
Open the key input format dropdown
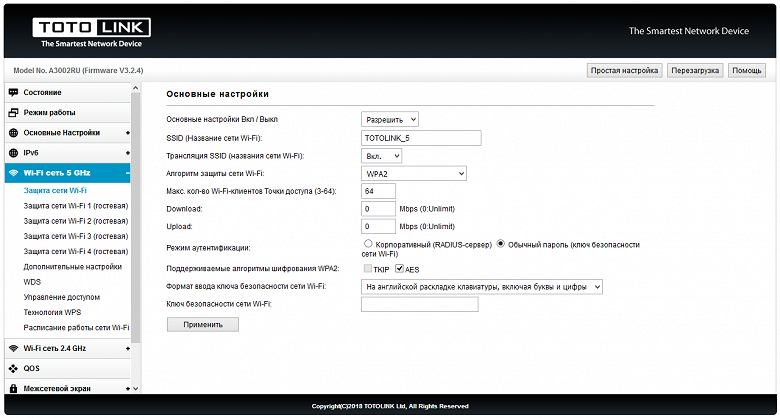pos(482,287)
